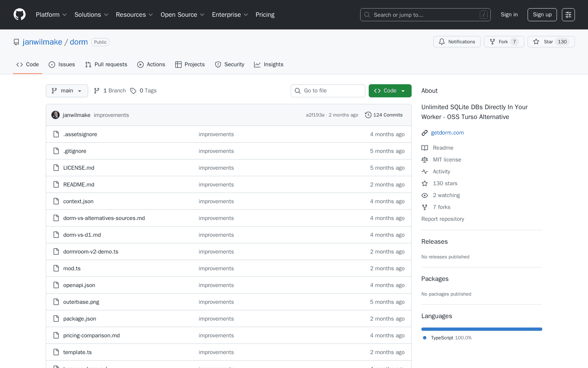The width and height of the screenshot is (588, 368).
Task: Switch to the Code tab
Action: coord(27,65)
